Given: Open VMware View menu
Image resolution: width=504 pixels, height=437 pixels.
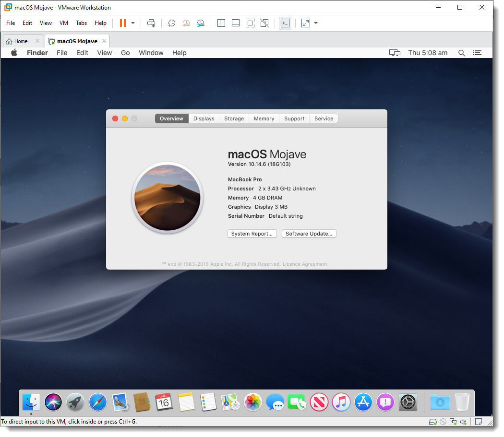Looking at the screenshot, I should click(46, 23).
